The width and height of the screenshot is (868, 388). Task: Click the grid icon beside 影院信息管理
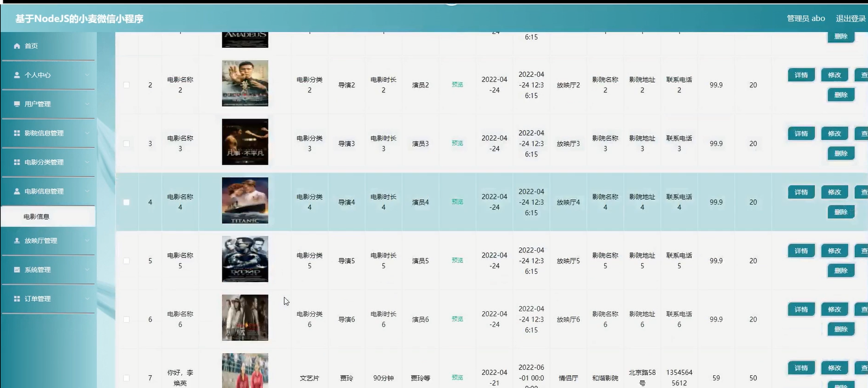(17, 133)
